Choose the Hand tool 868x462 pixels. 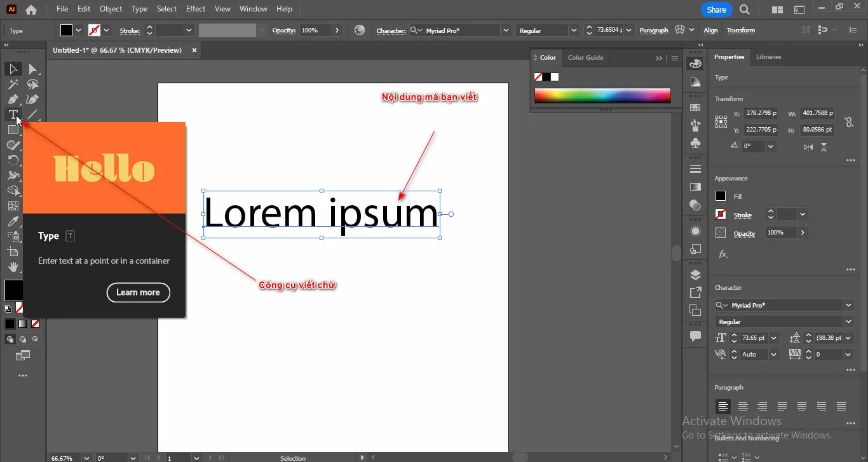(13, 267)
